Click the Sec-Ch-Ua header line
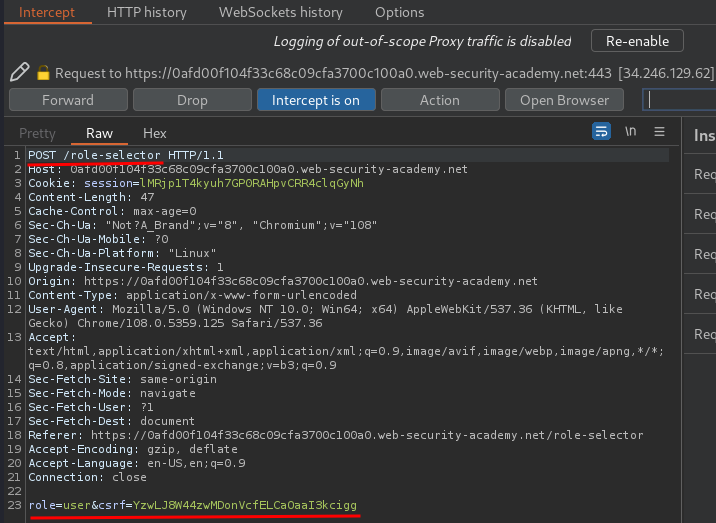 pyautogui.click(x=203, y=225)
